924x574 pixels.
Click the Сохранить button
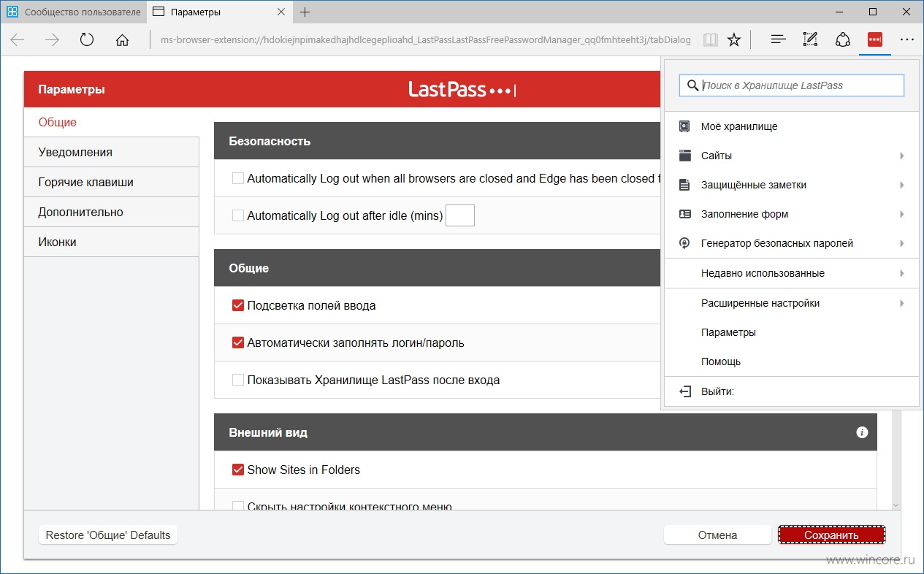click(x=831, y=535)
